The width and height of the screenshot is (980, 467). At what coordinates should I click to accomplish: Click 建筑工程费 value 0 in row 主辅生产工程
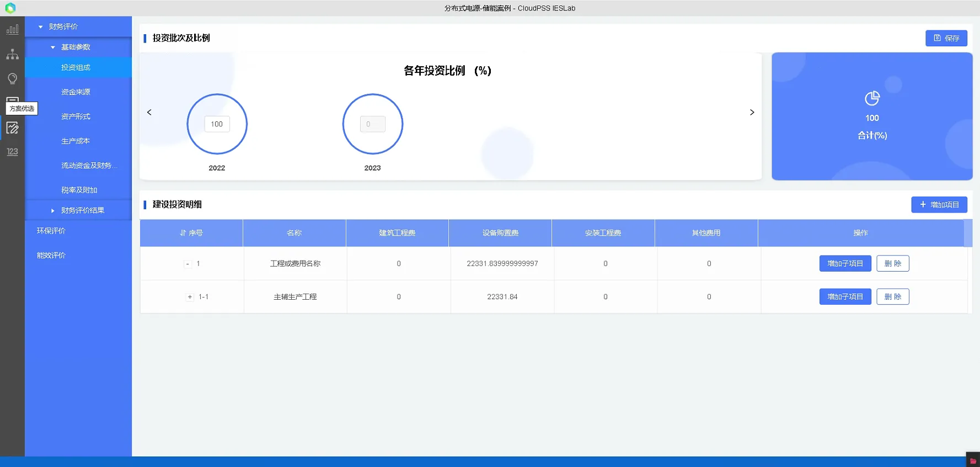399,296
